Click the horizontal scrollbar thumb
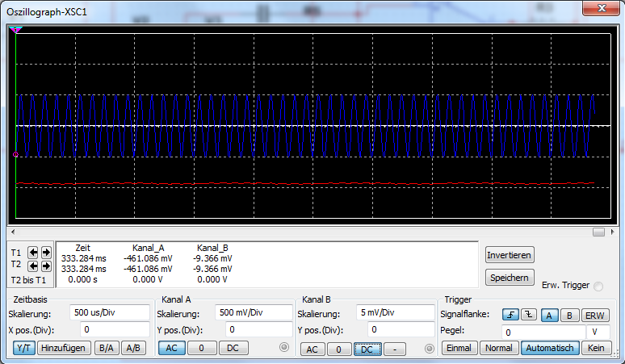This screenshot has width=625, height=364. click(598, 232)
